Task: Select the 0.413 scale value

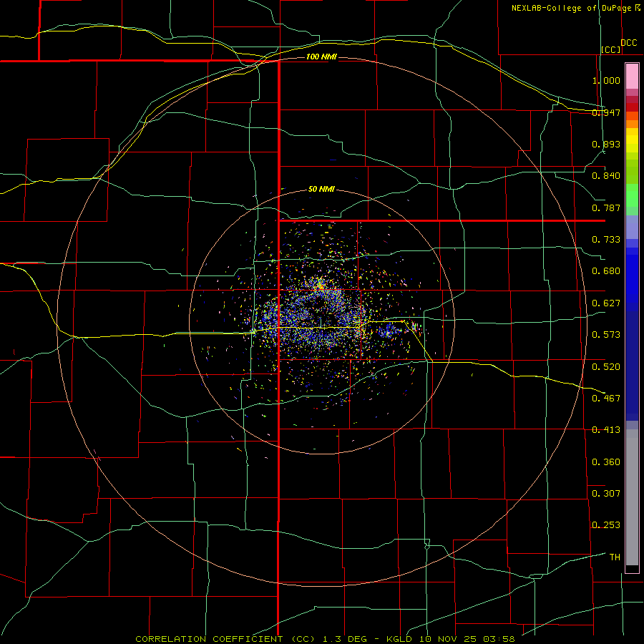Action: point(606,430)
